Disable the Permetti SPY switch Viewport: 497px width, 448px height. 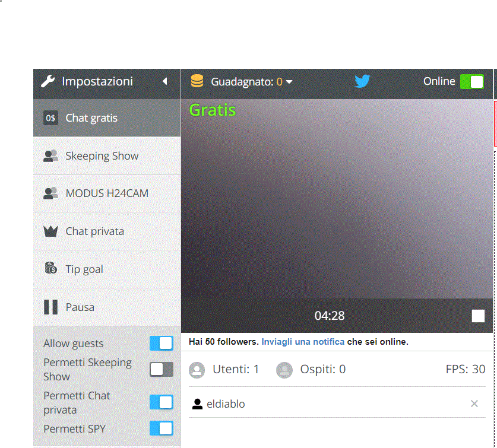click(x=162, y=428)
